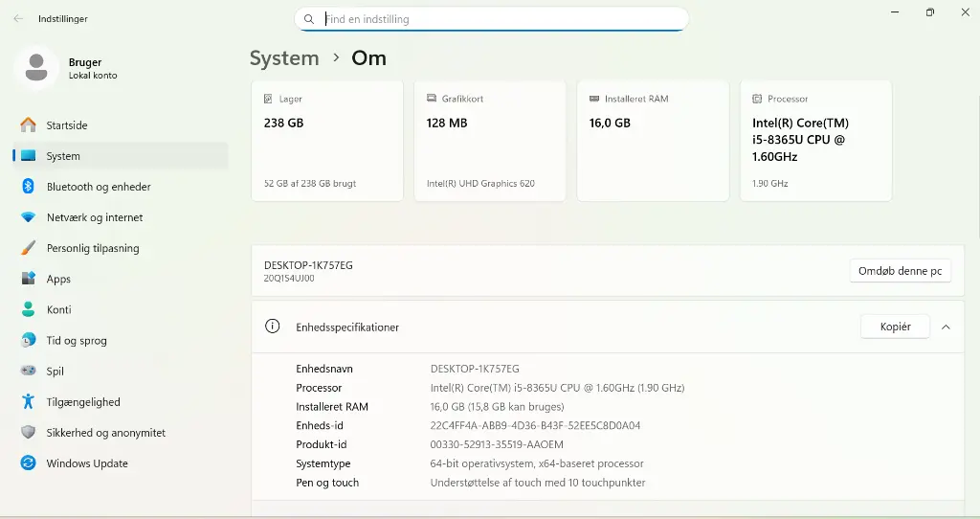Go to Apps settings
The image size is (980, 519).
click(58, 279)
